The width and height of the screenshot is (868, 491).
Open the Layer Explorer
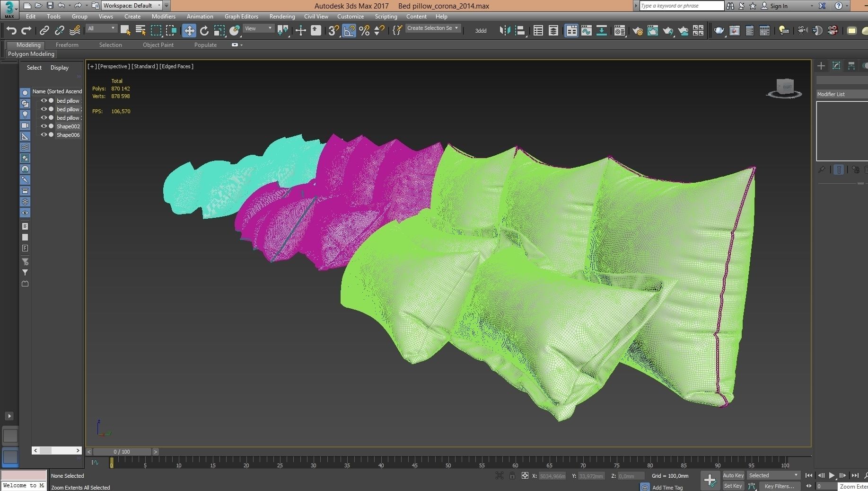(553, 31)
